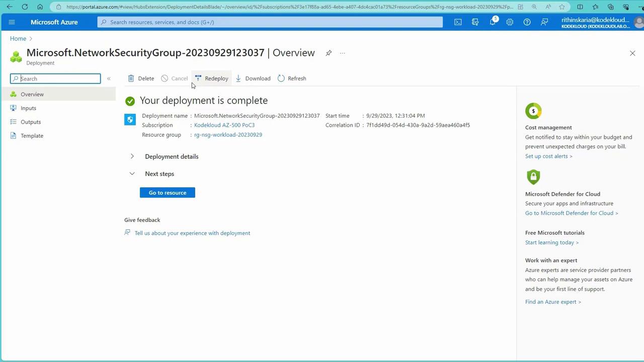The image size is (644, 362).
Task: Open the browser split screen view
Action: (x=580, y=7)
